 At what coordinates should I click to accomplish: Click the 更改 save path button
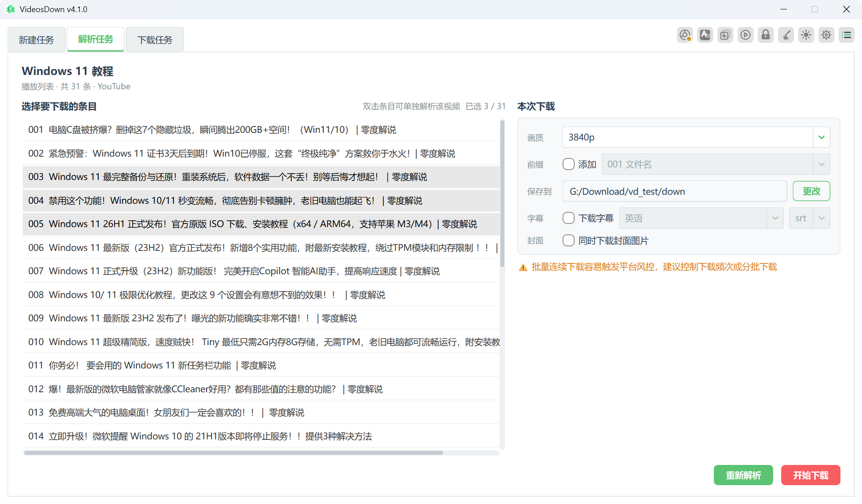pos(811,191)
